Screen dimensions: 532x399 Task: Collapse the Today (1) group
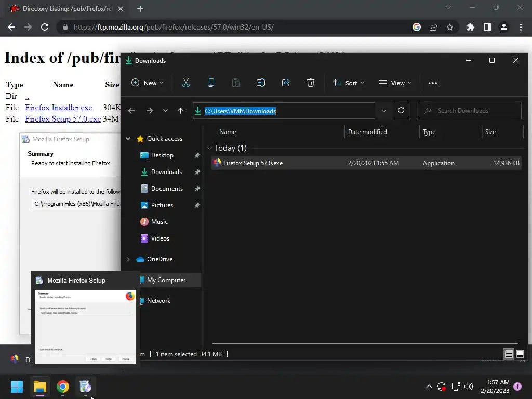(x=209, y=148)
